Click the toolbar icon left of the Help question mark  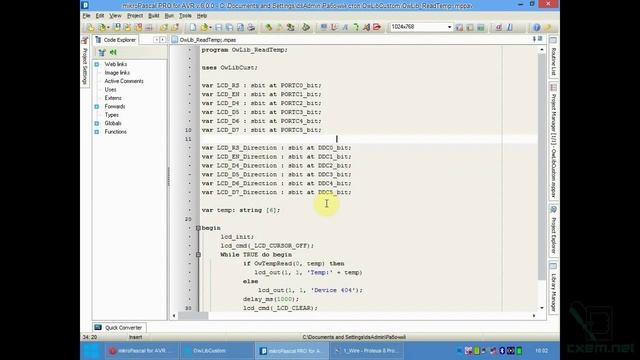coord(510,27)
